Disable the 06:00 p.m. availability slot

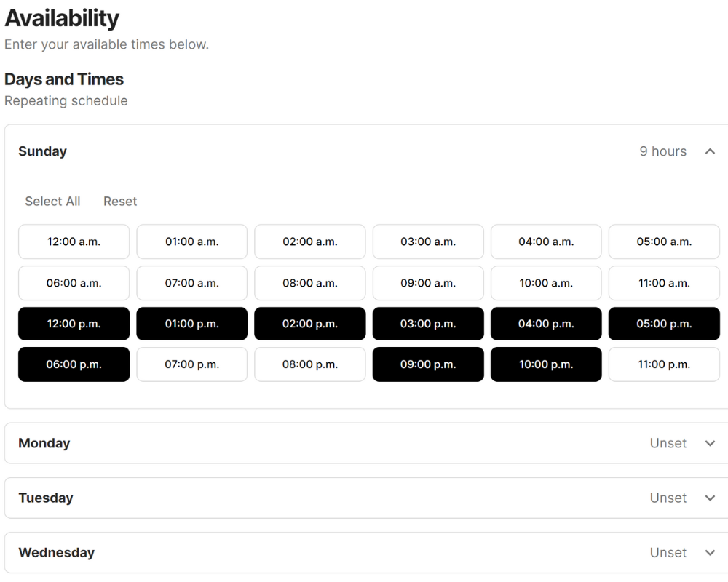[74, 364]
